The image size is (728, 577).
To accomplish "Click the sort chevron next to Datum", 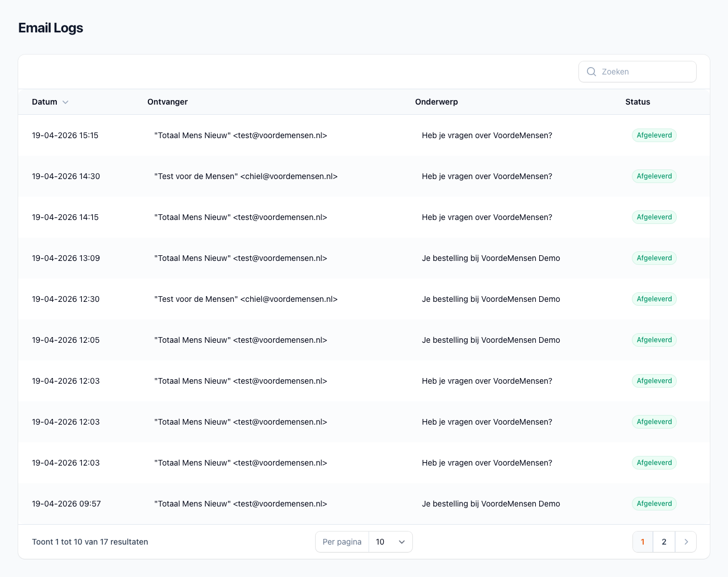I will tap(65, 102).
